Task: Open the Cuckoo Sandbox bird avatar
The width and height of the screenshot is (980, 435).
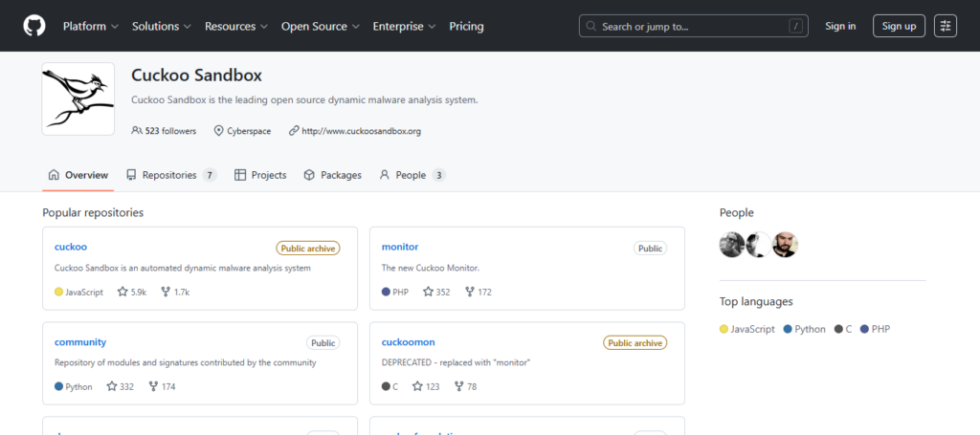Action: point(78,98)
